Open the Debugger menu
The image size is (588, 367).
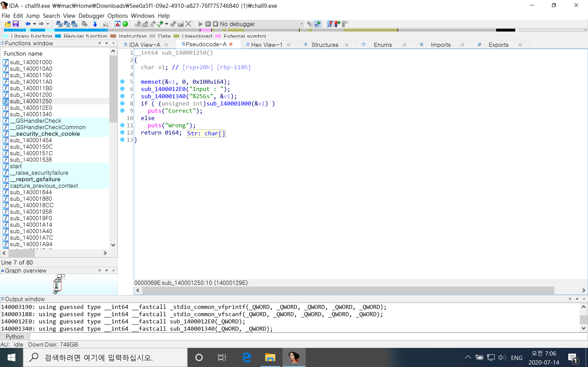tap(91, 16)
